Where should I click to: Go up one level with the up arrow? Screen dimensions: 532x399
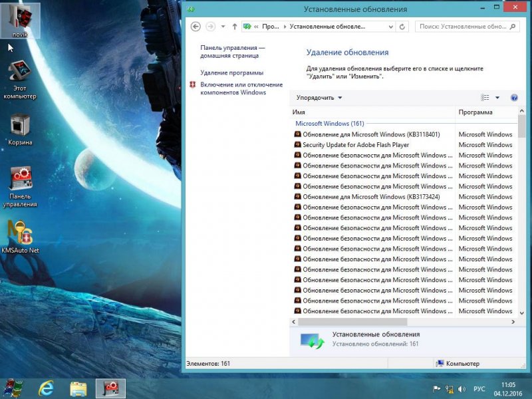pos(235,27)
